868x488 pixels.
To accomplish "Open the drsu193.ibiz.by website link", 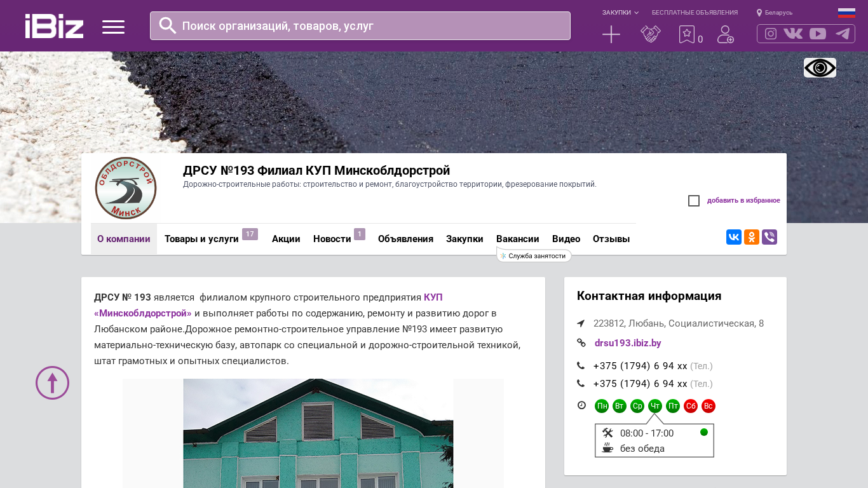I will [x=628, y=343].
